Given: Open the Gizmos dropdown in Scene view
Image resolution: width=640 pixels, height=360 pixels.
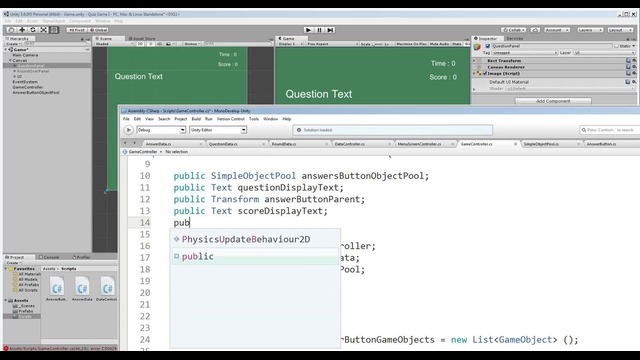Looking at the screenshot, I should 191,44.
